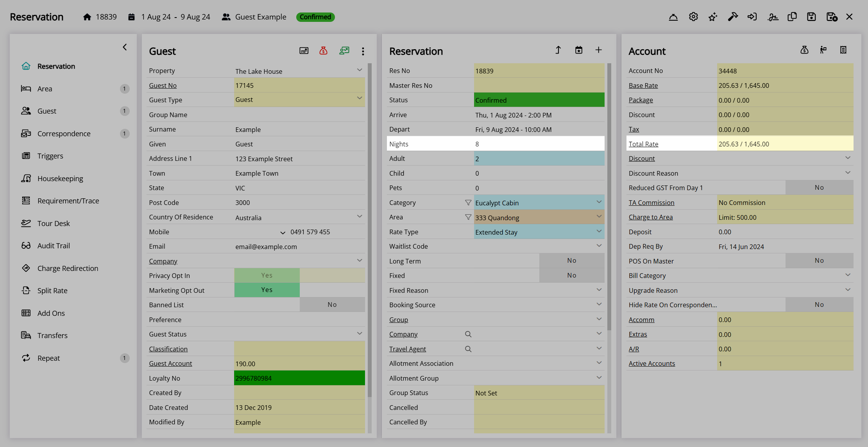Click the save floppy disk icon in top toolbar
Screen dimensions: 868x447
click(x=811, y=17)
